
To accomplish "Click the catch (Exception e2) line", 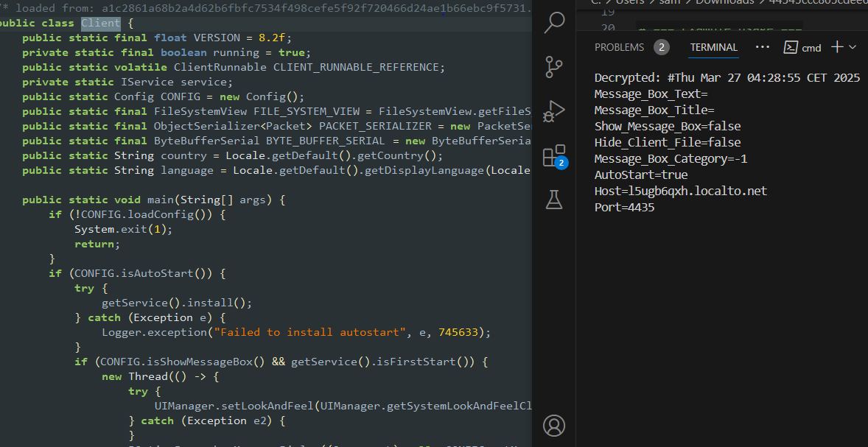I will 206,421.
